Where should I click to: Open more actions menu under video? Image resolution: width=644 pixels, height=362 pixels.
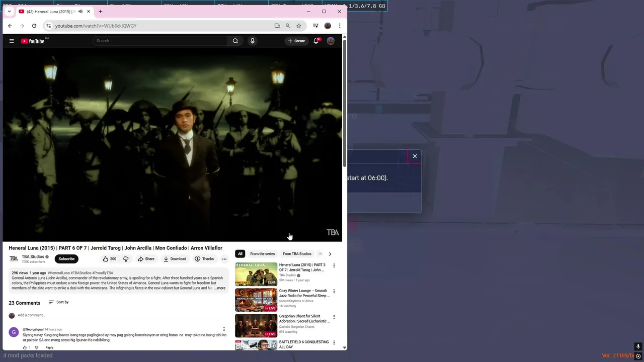[x=224, y=259]
